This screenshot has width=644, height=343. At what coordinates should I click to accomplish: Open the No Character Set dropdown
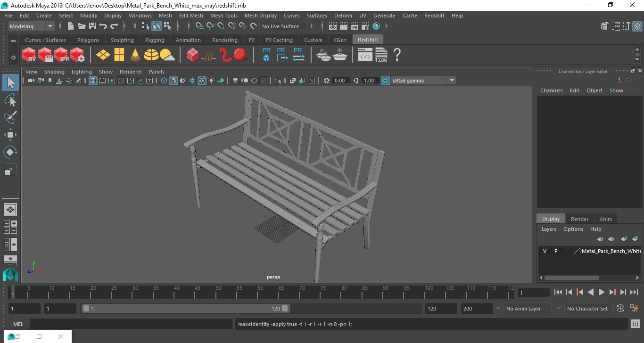587,309
